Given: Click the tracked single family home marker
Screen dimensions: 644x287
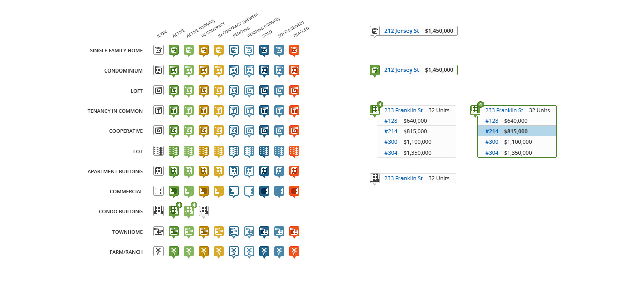Looking at the screenshot, I should click(294, 50).
